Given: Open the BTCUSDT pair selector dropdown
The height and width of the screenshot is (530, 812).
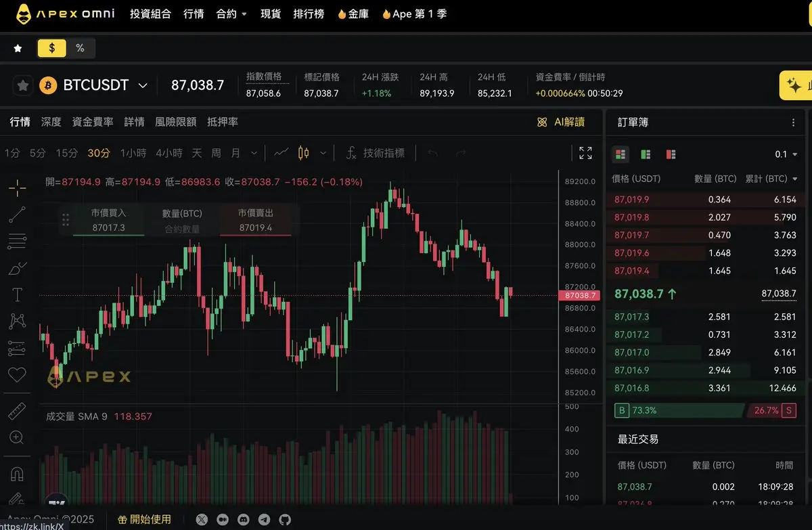Looking at the screenshot, I should pos(143,85).
